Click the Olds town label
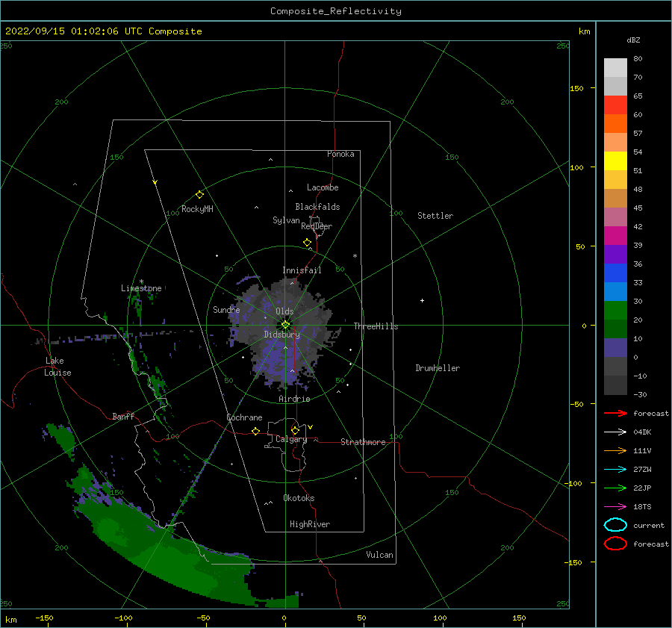Image resolution: width=672 pixels, height=628 pixels. pyautogui.click(x=284, y=311)
